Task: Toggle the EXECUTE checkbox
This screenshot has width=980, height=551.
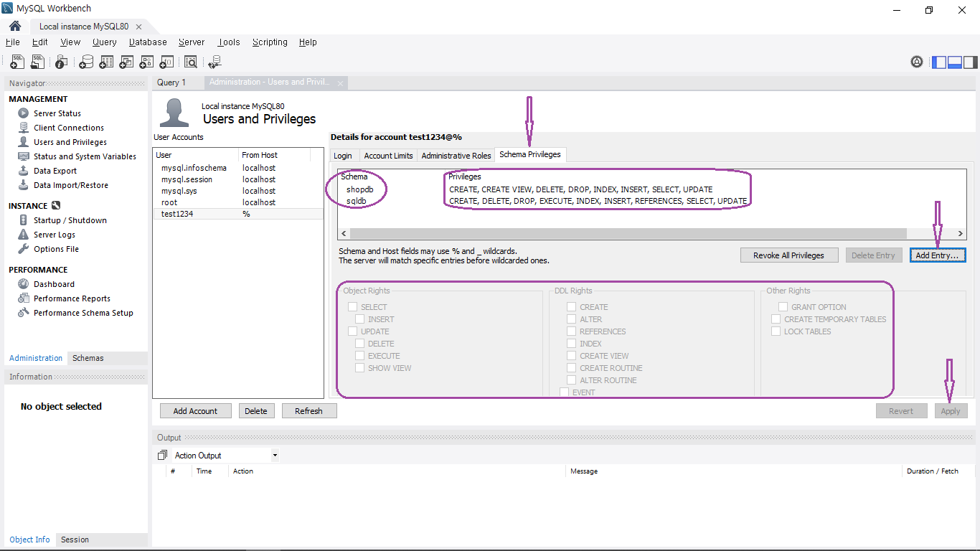Action: click(360, 356)
